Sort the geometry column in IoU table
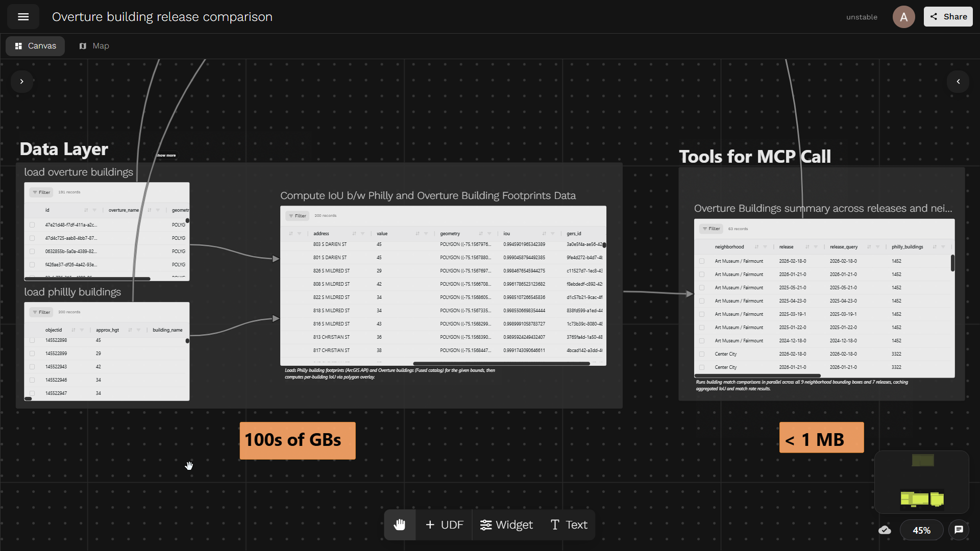This screenshot has height=551, width=980. tap(480, 234)
